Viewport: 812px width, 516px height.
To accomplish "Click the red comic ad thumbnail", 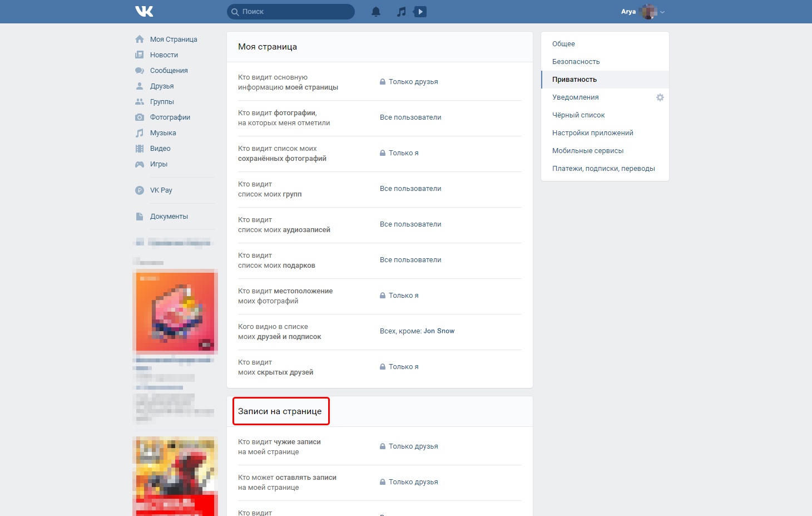I will point(175,476).
